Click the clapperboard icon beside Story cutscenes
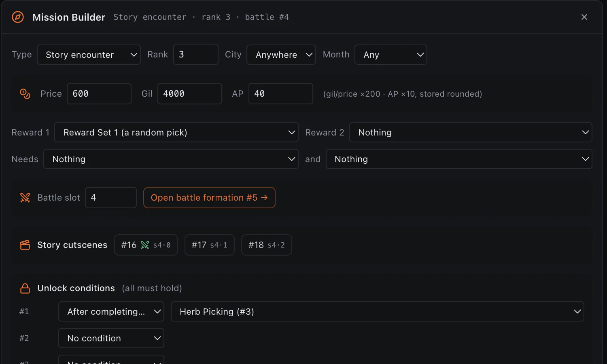Viewport: 607px width, 364px height. pos(25,245)
